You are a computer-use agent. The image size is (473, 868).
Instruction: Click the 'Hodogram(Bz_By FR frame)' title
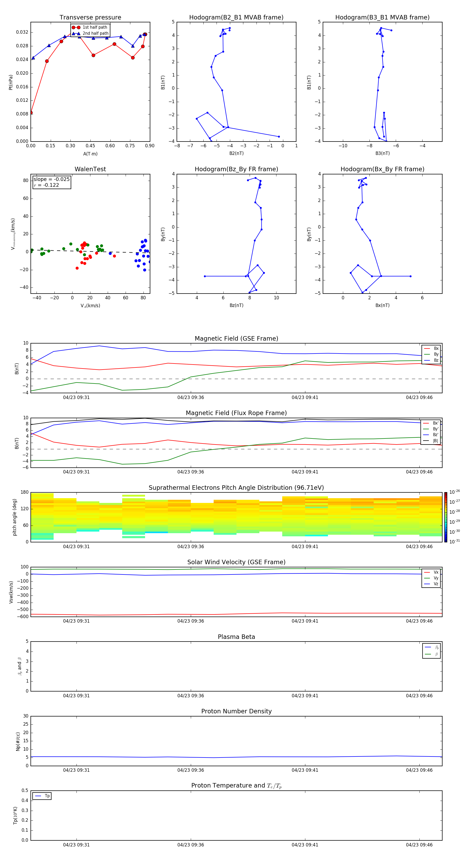[x=236, y=169]
